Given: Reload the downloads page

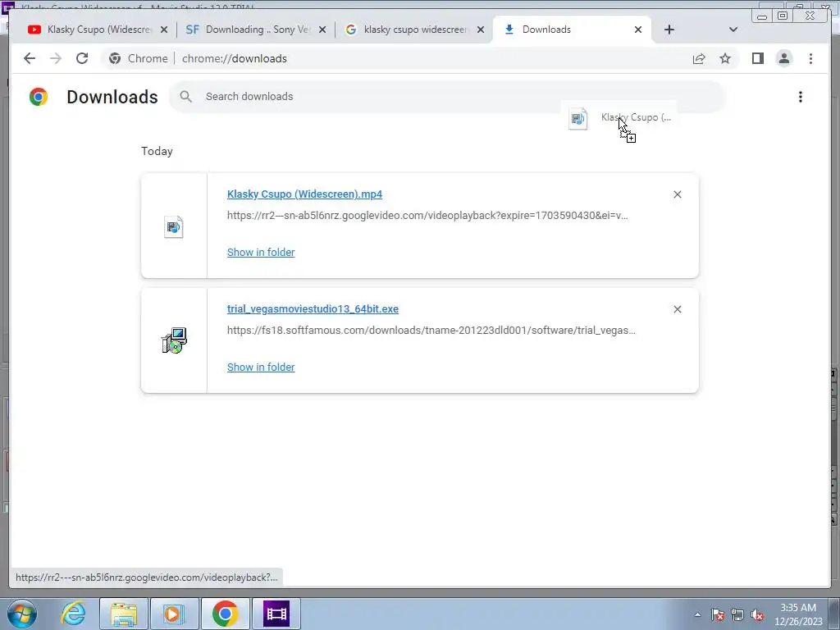Looking at the screenshot, I should (x=82, y=58).
